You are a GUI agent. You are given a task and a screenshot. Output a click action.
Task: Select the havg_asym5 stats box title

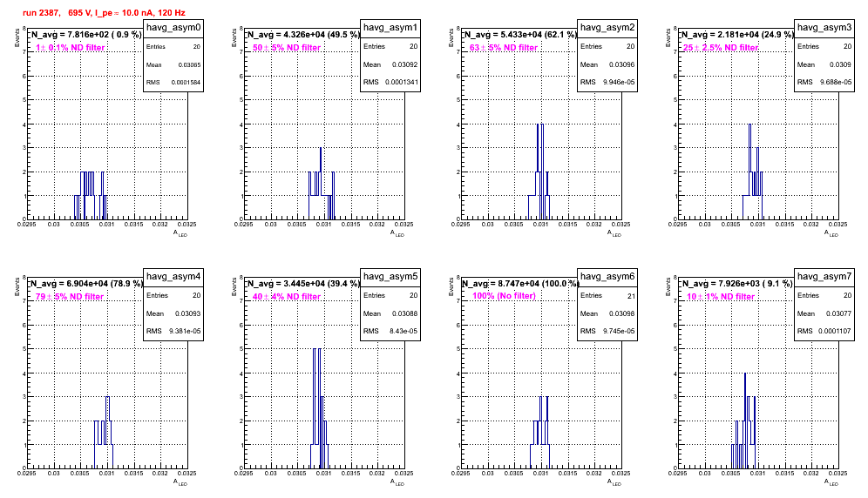(x=390, y=276)
